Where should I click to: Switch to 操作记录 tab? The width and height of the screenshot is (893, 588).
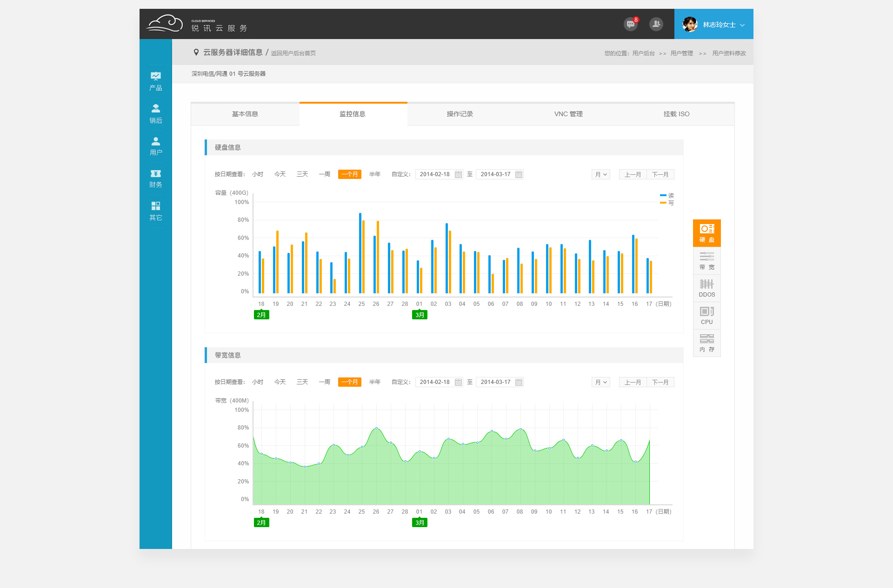(460, 114)
